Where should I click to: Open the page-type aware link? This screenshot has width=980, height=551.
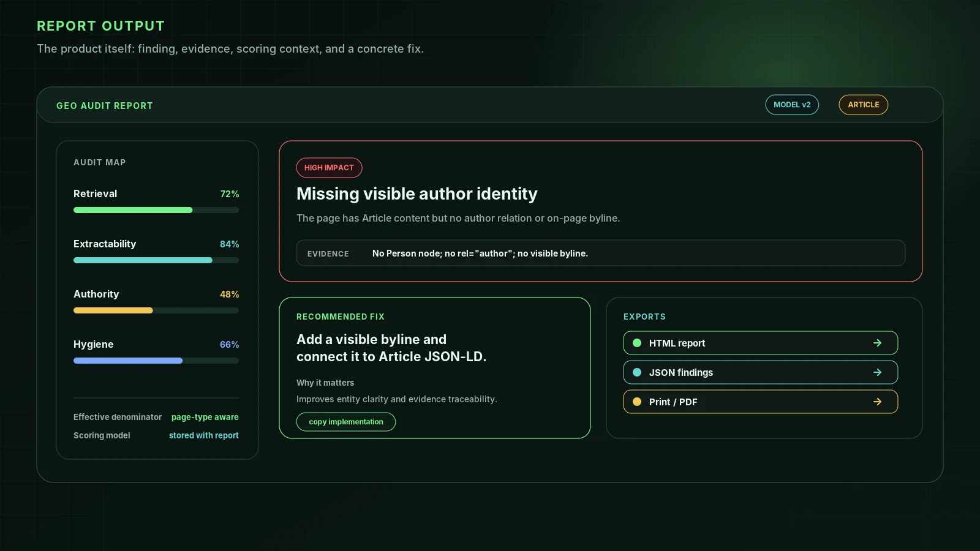pyautogui.click(x=205, y=417)
